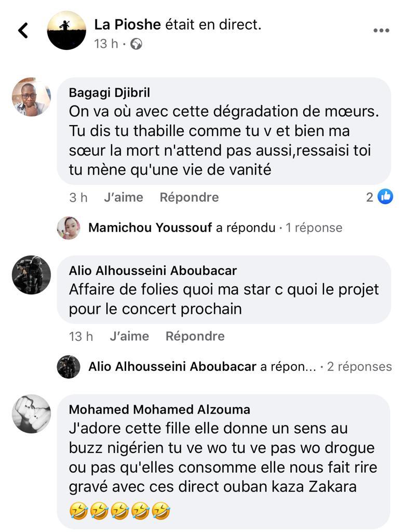
Task: Tap Alio Alhousseini Aboubacar's small reply avatar
Action: click(x=69, y=366)
